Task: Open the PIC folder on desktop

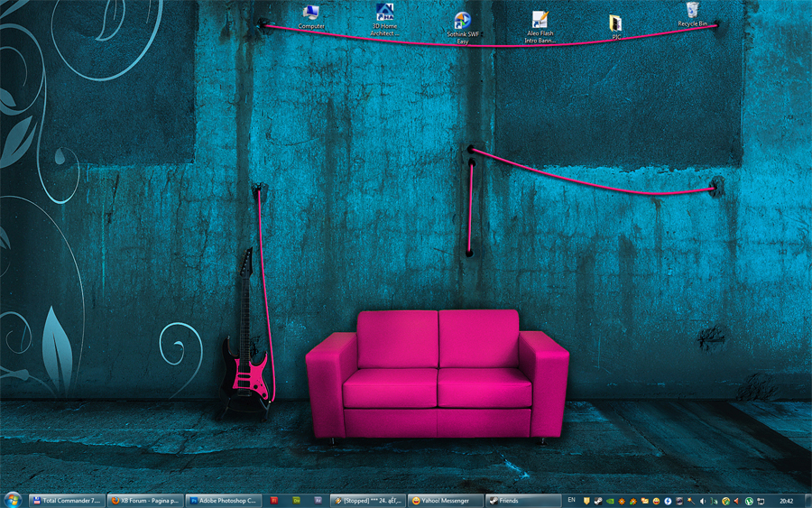Action: (615, 27)
